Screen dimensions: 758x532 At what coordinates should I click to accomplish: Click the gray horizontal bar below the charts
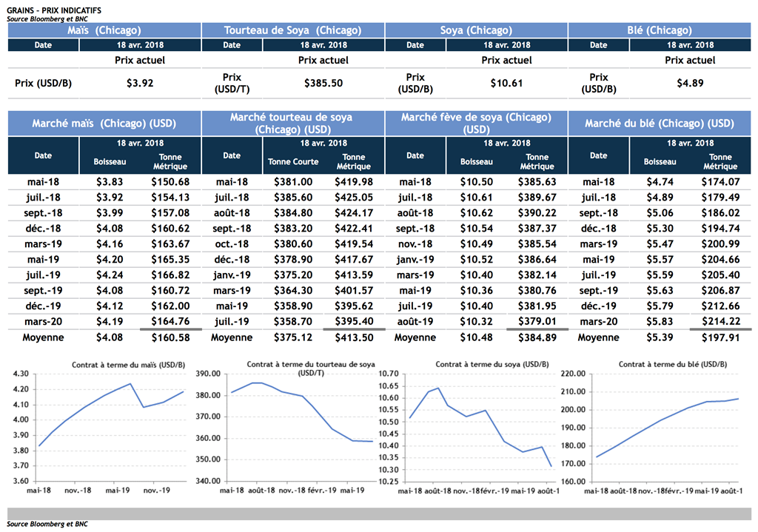click(x=379, y=514)
